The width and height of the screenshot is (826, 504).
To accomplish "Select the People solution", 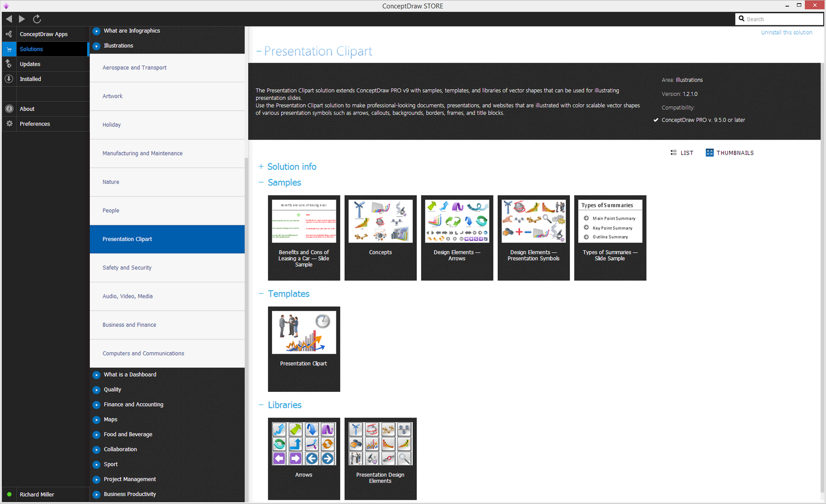I will tap(167, 211).
